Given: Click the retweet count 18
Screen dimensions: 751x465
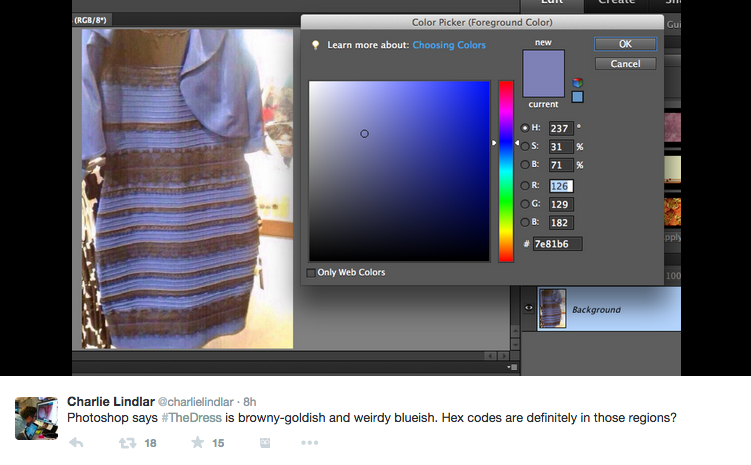Looking at the screenshot, I should pyautogui.click(x=150, y=443).
